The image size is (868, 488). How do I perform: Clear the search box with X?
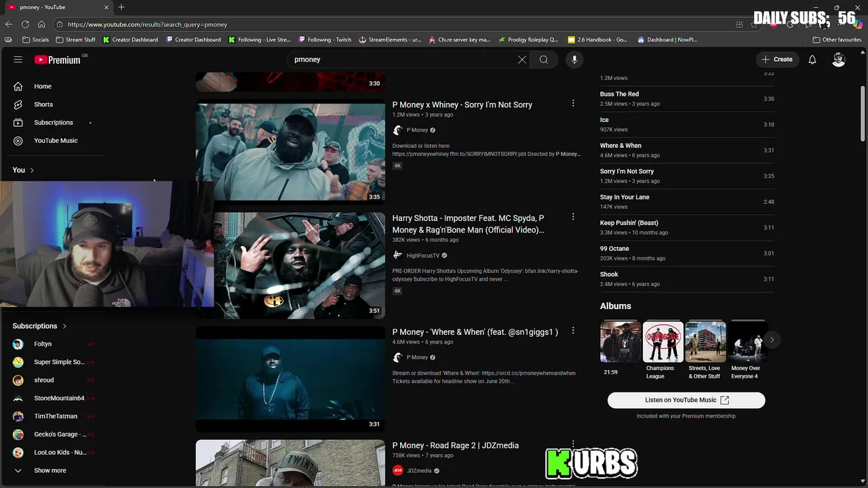(x=522, y=60)
